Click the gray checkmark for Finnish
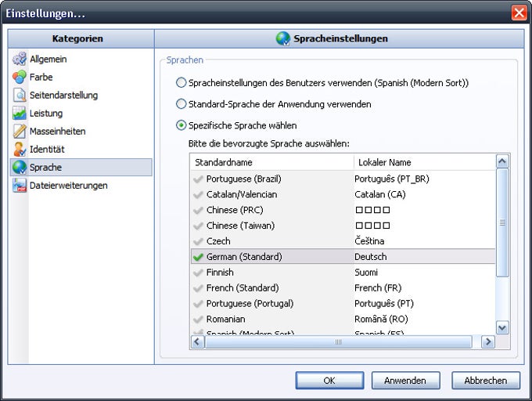Image resolution: width=532 pixels, height=401 pixels. pos(198,273)
